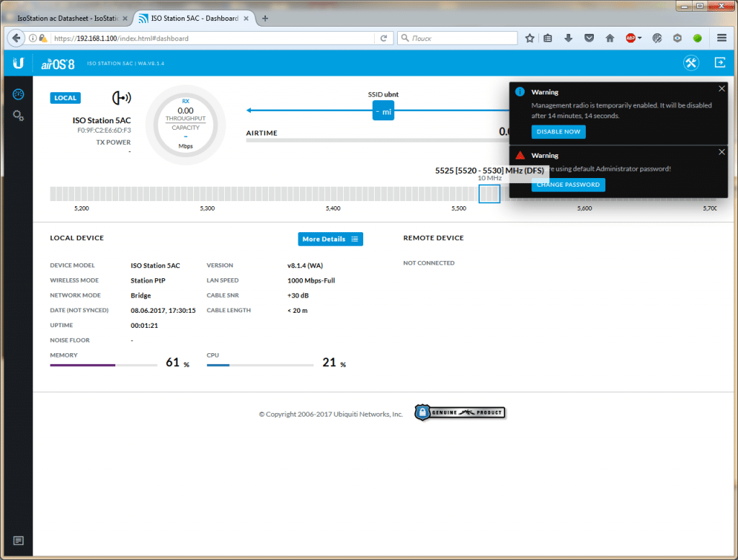Click the logout icon in header
The image size is (738, 560).
click(719, 63)
